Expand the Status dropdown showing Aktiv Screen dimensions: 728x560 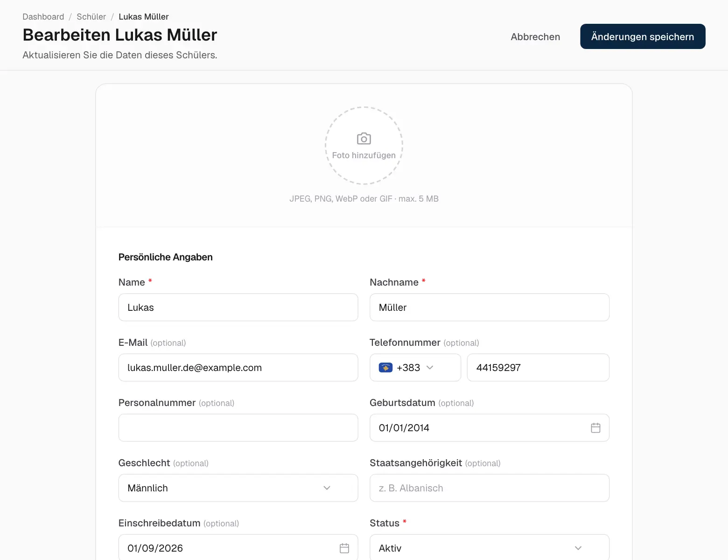(x=490, y=547)
